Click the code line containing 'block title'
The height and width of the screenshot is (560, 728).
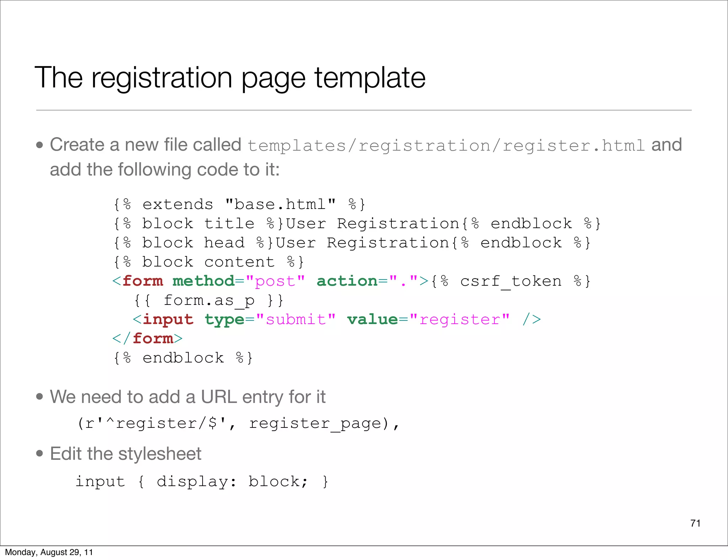pos(357,224)
